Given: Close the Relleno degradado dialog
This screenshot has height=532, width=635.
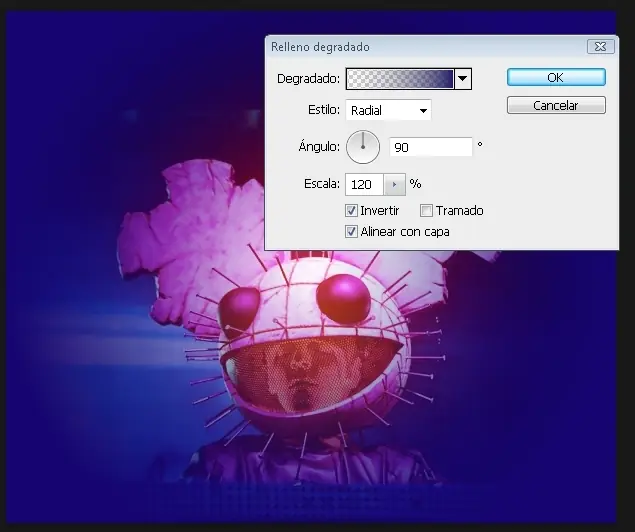Looking at the screenshot, I should click(x=601, y=47).
